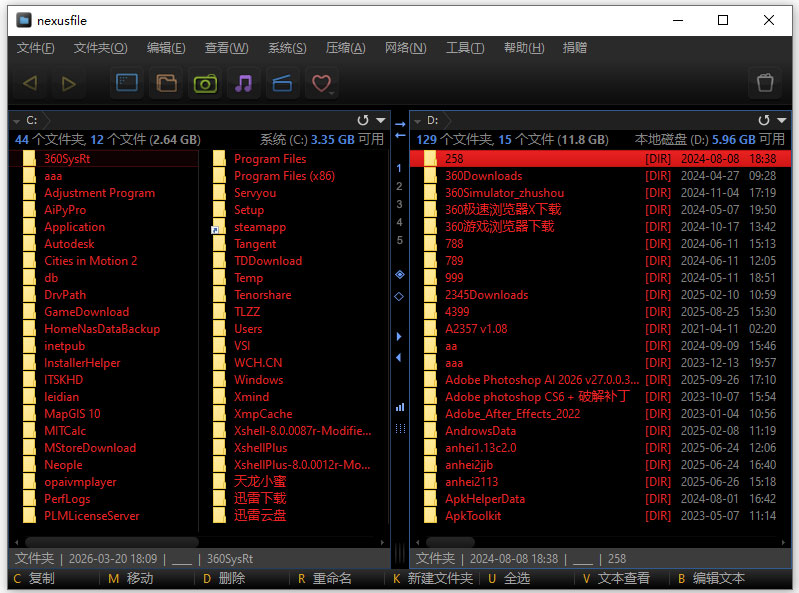Open the 编辑(E) menu

point(166,48)
